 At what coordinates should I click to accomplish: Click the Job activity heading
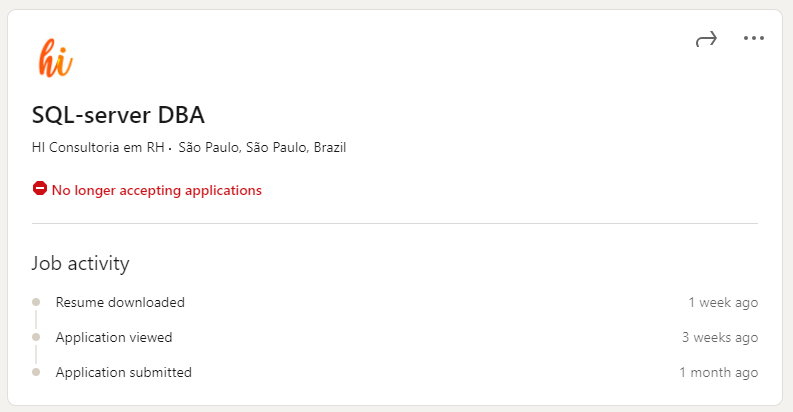(x=80, y=264)
